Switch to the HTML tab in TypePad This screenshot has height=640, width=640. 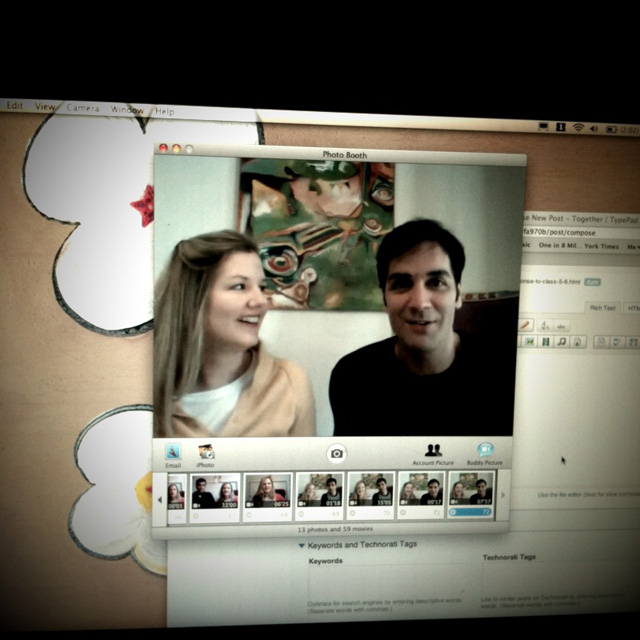pos(632,309)
